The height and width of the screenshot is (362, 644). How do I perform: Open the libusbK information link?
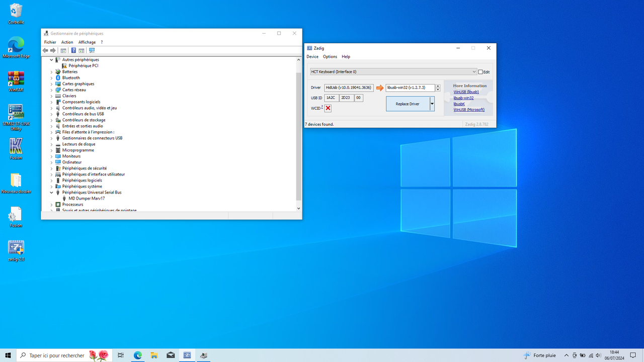coord(459,104)
